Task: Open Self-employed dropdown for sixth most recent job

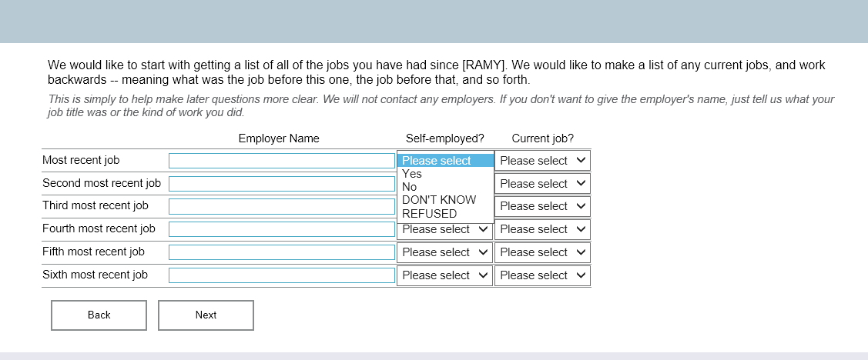Action: [x=444, y=275]
